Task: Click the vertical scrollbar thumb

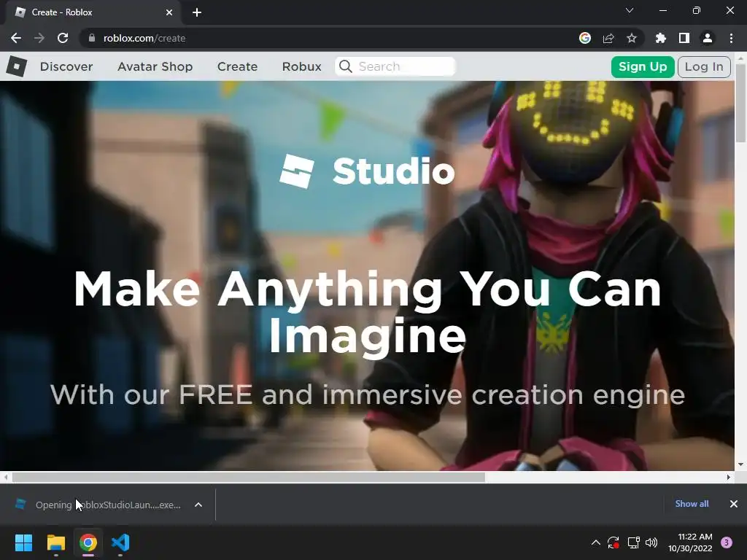Action: coord(740,103)
